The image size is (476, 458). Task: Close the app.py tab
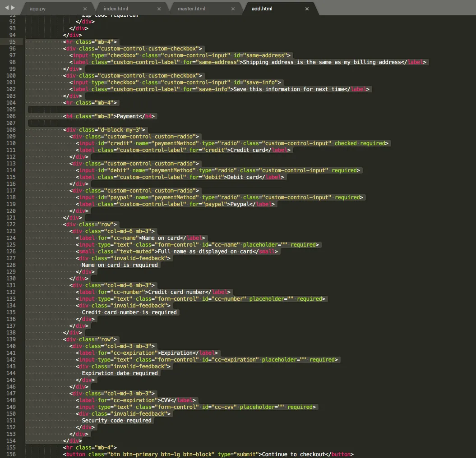[x=85, y=9]
